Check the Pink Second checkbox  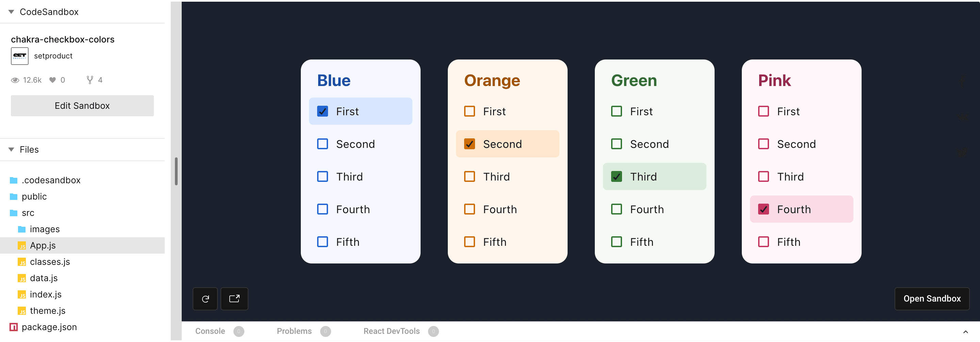click(763, 144)
